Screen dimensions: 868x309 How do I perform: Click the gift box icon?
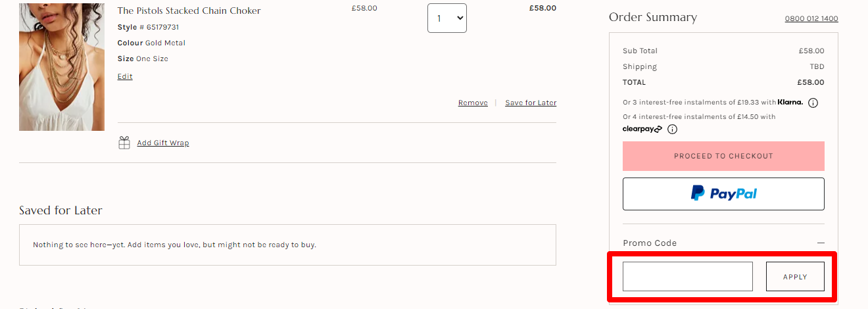[124, 143]
